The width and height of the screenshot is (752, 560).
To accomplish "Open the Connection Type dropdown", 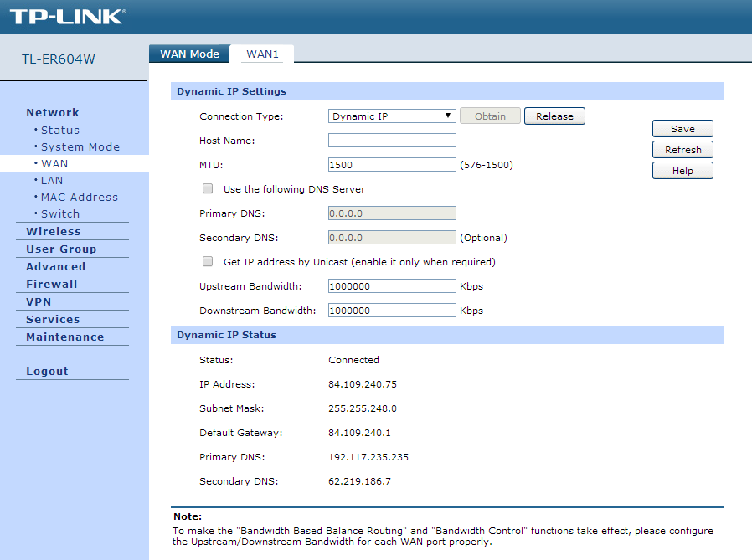I will (392, 116).
